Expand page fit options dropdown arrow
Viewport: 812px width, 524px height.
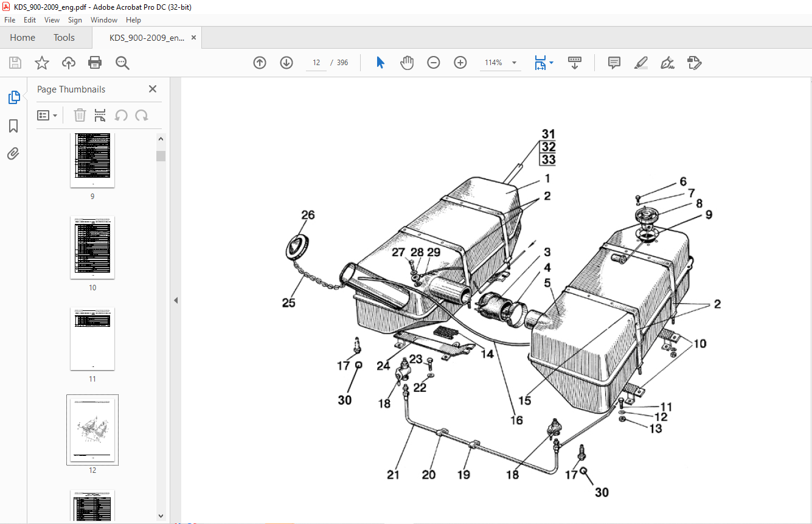pos(551,63)
